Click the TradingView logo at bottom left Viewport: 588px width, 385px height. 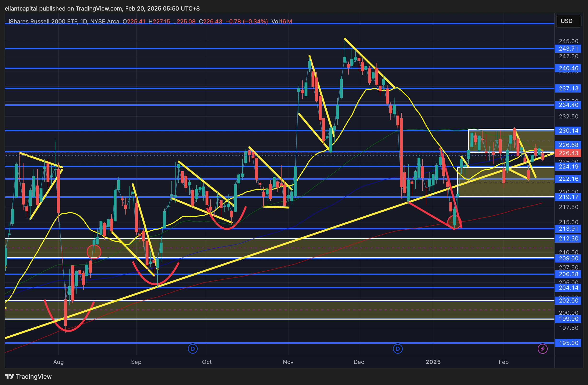(x=28, y=376)
